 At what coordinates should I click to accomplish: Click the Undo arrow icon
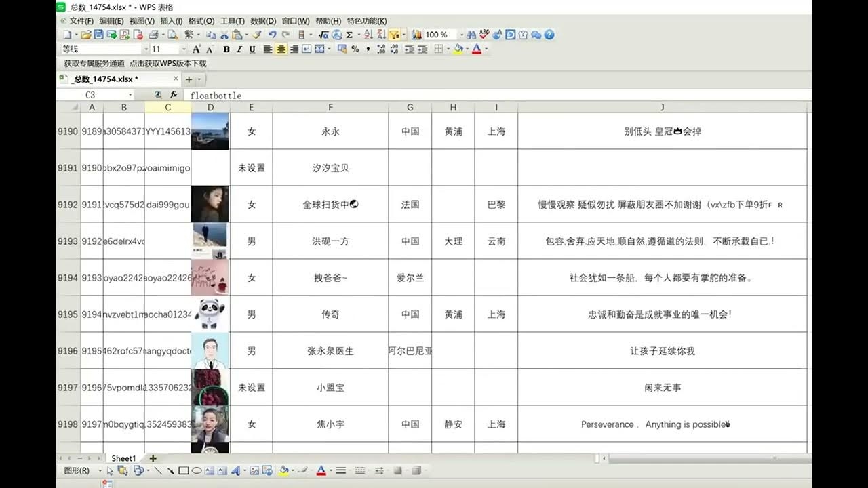click(x=273, y=35)
